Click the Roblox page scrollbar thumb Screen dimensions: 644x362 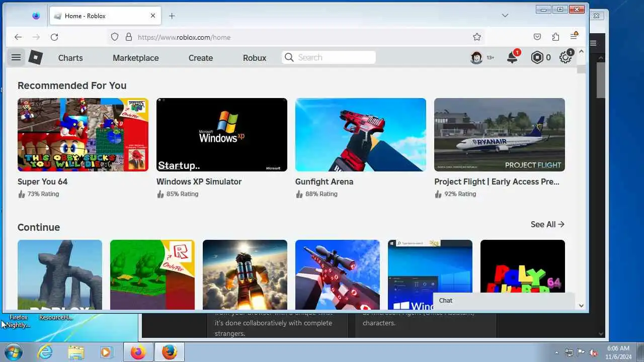tap(581, 69)
